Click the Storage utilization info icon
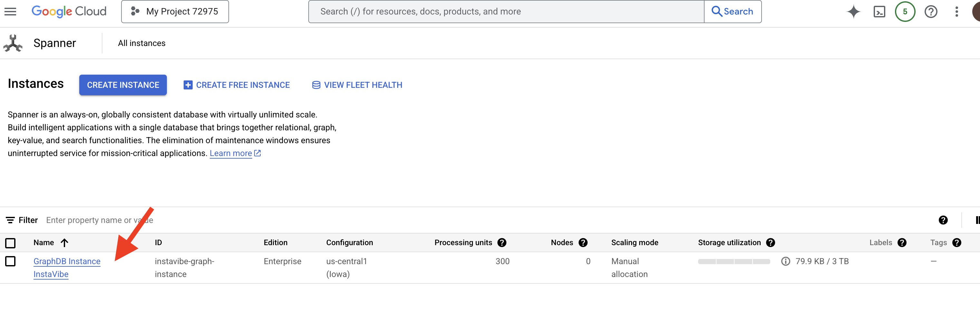 (x=785, y=261)
